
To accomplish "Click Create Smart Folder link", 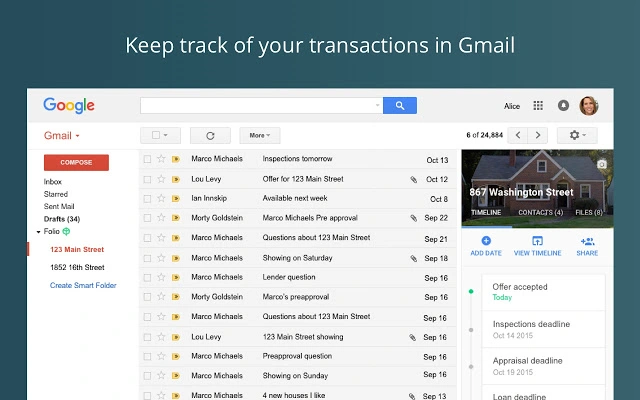I will pyautogui.click(x=83, y=285).
